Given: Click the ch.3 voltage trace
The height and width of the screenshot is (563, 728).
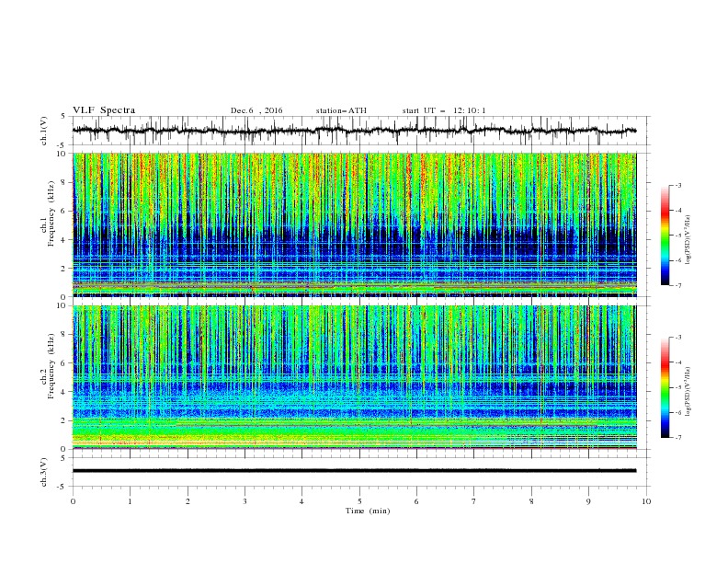Looking at the screenshot, I should [354, 471].
